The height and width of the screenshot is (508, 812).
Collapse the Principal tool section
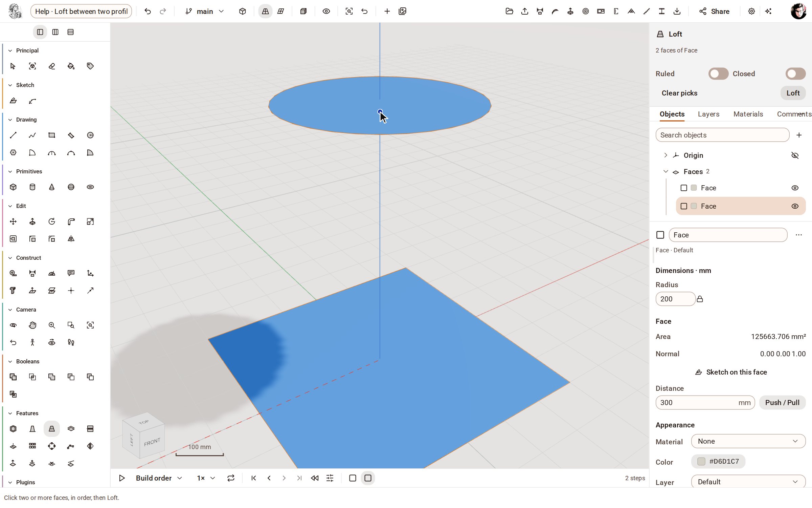tap(10, 50)
